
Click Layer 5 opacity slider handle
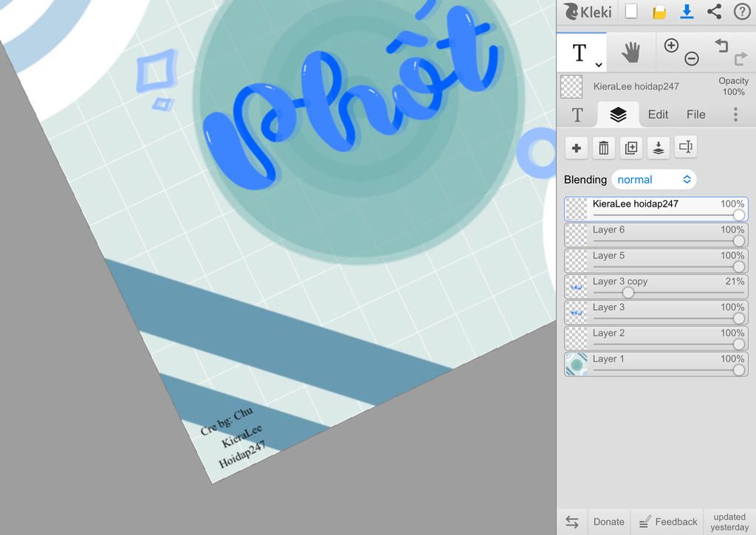click(x=738, y=266)
